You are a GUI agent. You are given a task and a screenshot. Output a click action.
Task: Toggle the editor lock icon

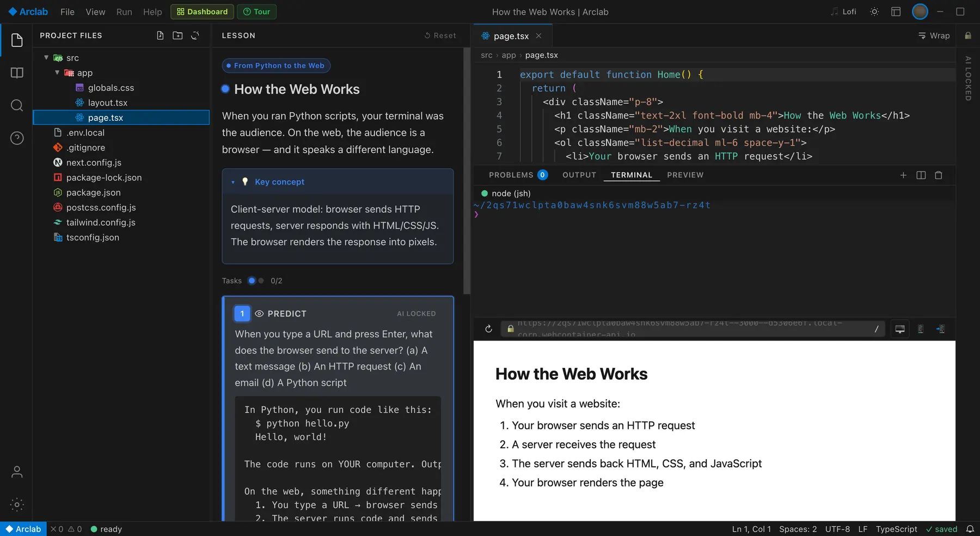(x=967, y=35)
